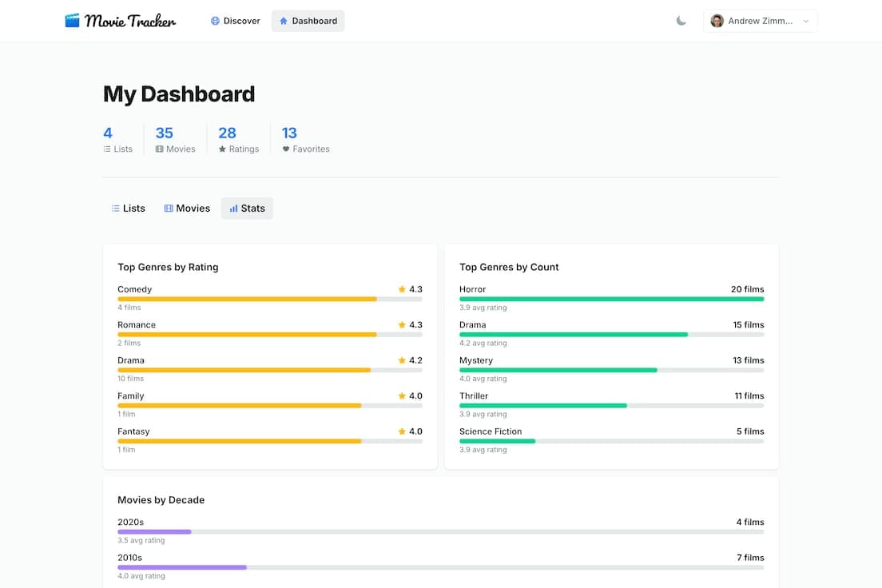Click the Comedy yellow rating bar
This screenshot has height=588, width=882.
[x=247, y=300]
